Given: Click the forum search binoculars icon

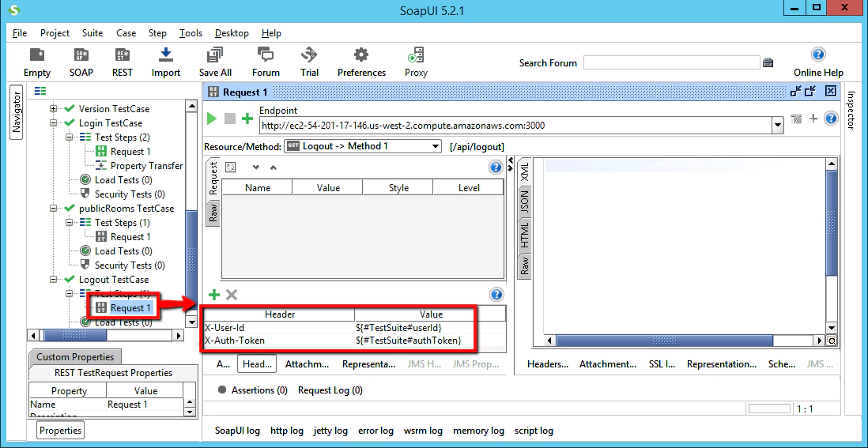Looking at the screenshot, I should pyautogui.click(x=768, y=62).
